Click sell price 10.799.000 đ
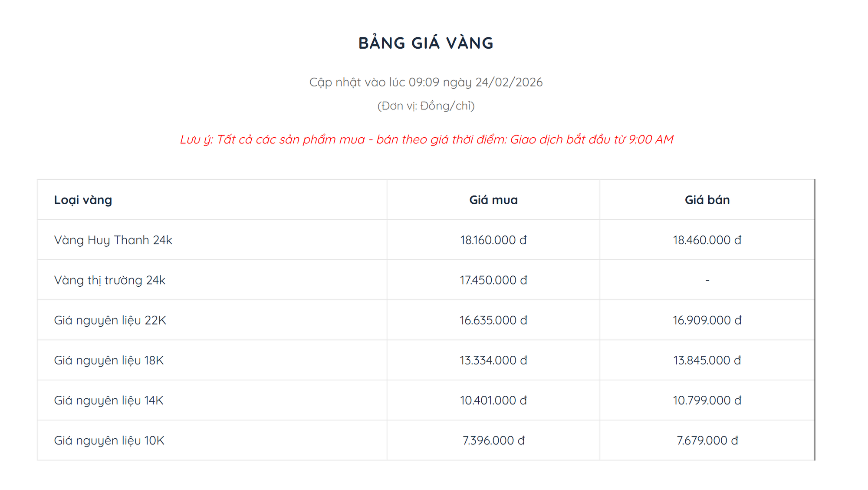Screen dimensions: 868x490 click(x=707, y=400)
